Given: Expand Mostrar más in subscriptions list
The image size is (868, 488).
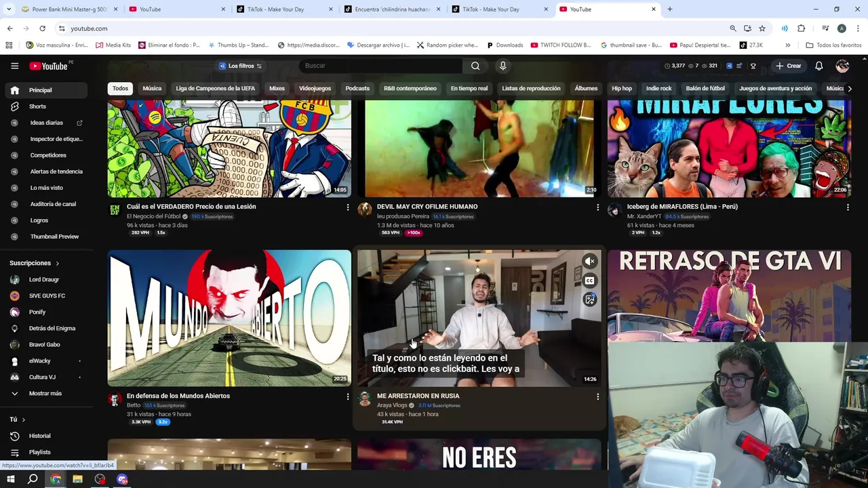Looking at the screenshot, I should click(46, 394).
